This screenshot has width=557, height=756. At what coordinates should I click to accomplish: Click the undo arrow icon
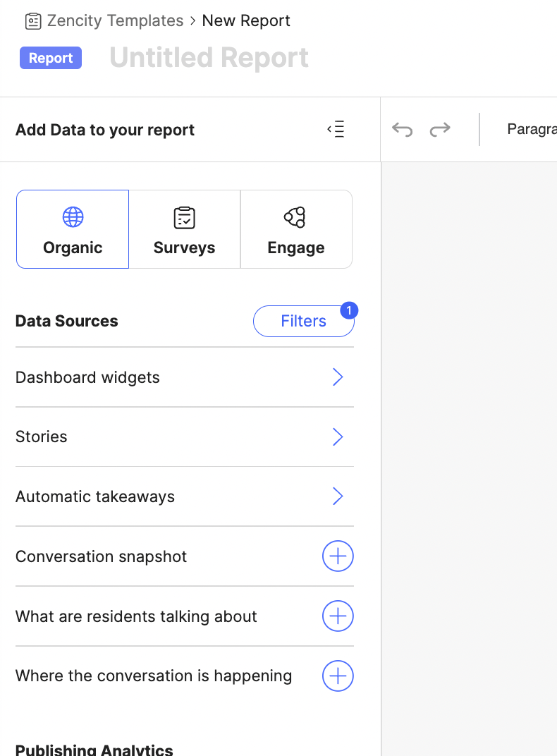402,129
